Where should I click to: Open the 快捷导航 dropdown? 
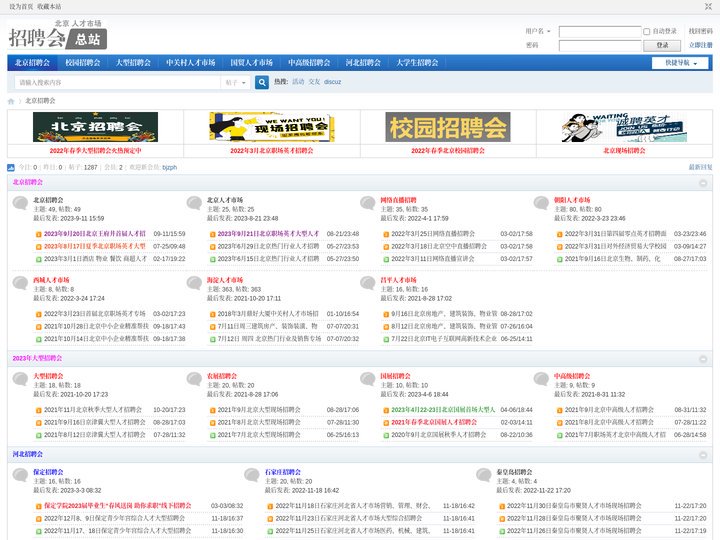(x=686, y=62)
